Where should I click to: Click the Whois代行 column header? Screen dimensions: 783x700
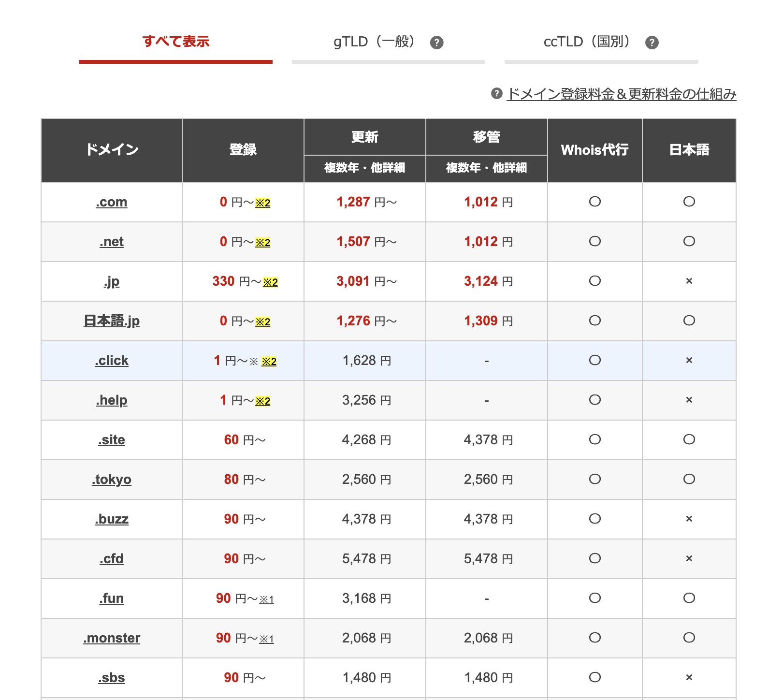click(x=595, y=150)
